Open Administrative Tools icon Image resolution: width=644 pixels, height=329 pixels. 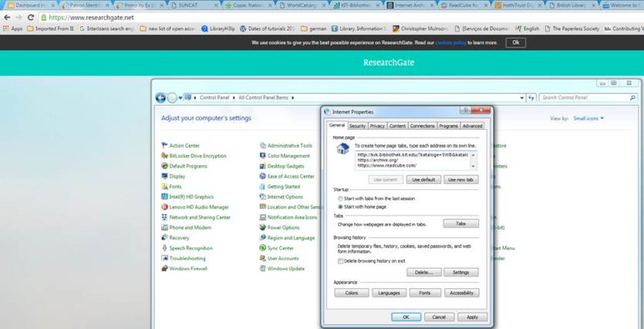click(x=263, y=145)
